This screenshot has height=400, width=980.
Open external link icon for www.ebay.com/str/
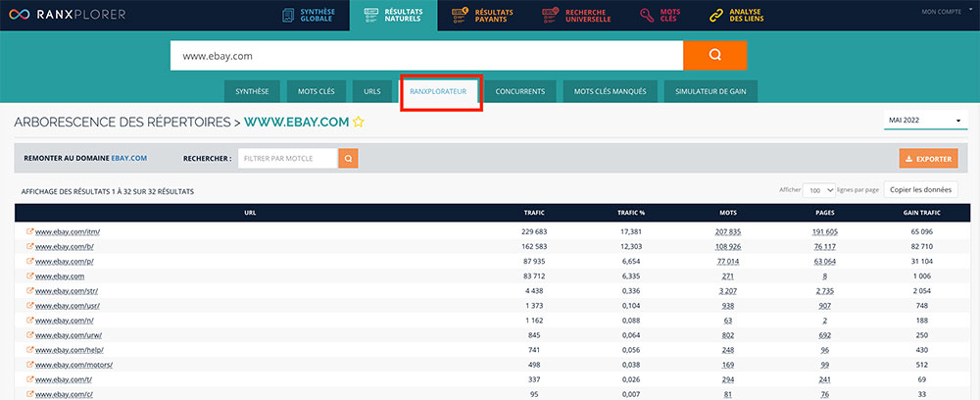pyautogui.click(x=29, y=290)
